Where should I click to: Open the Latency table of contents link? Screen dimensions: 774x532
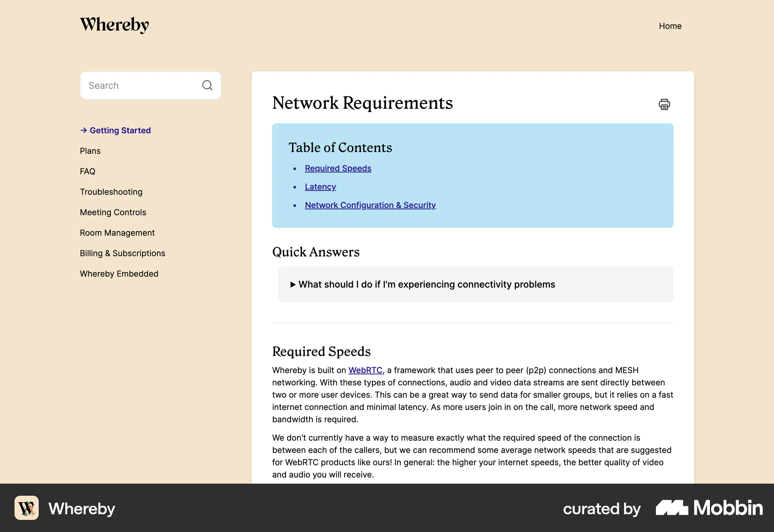pos(320,187)
